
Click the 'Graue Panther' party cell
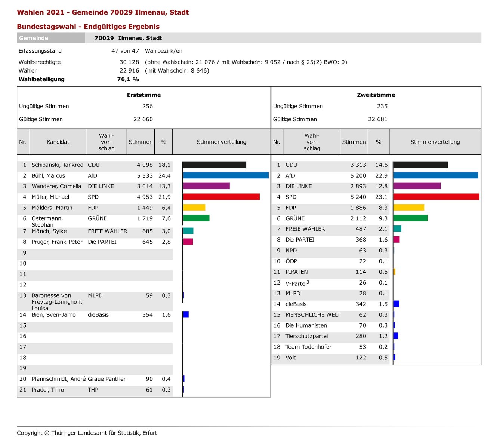point(107,379)
